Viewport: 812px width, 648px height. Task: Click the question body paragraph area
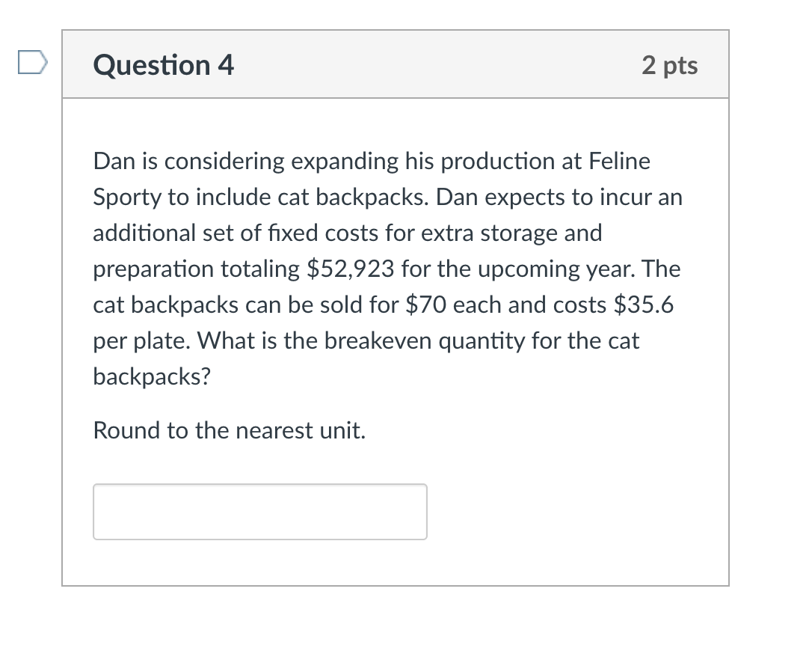pos(387,268)
